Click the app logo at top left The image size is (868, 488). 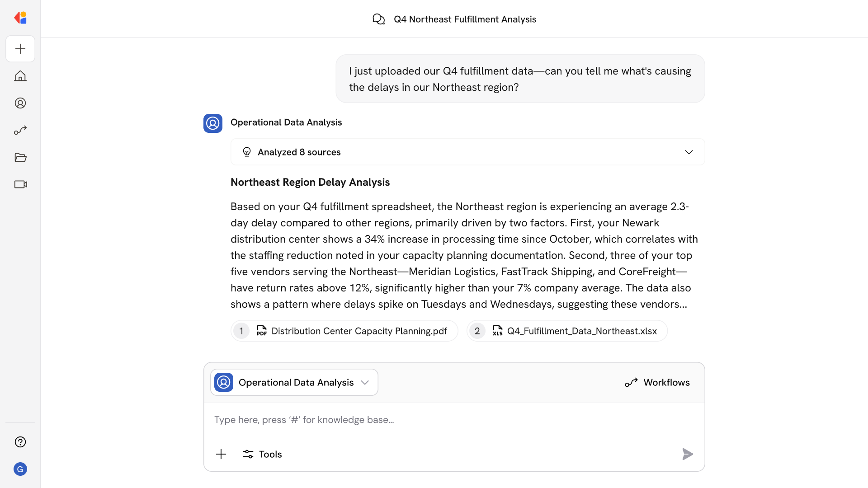20,18
